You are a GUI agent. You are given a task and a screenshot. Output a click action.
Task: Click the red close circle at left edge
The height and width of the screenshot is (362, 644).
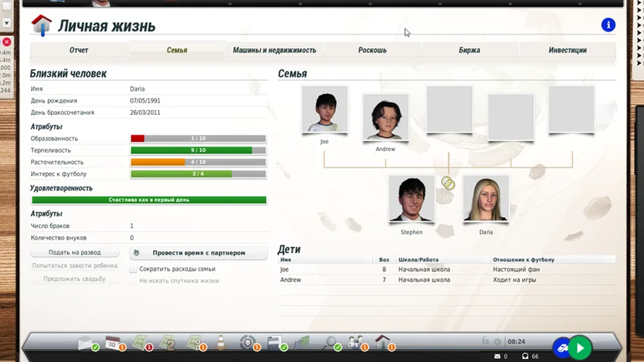pyautogui.click(x=7, y=42)
